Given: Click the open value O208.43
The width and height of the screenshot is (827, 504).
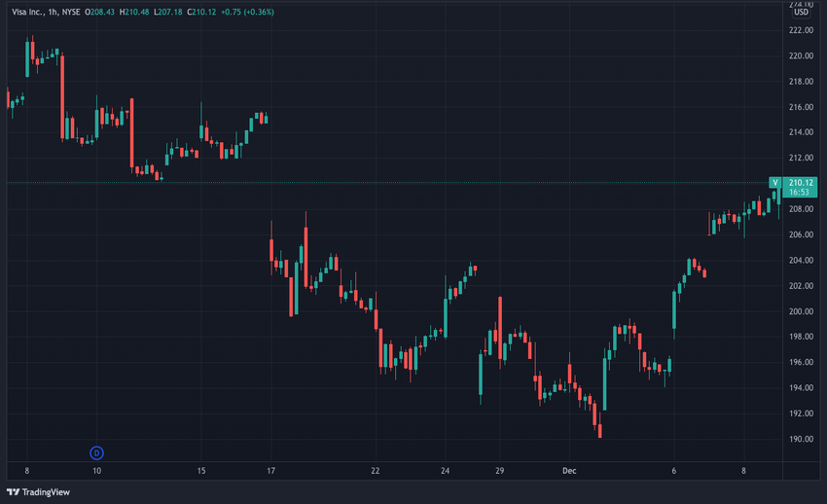Looking at the screenshot, I should pos(99,12).
